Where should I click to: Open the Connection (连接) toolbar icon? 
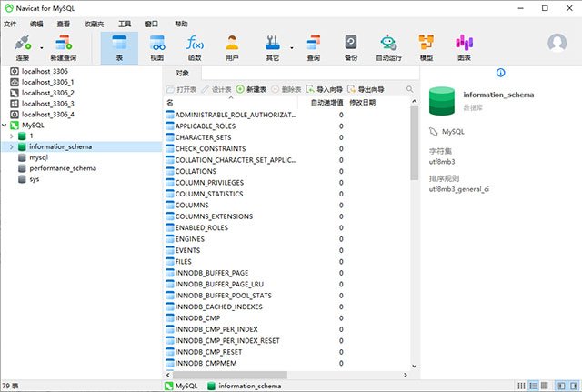click(x=23, y=47)
